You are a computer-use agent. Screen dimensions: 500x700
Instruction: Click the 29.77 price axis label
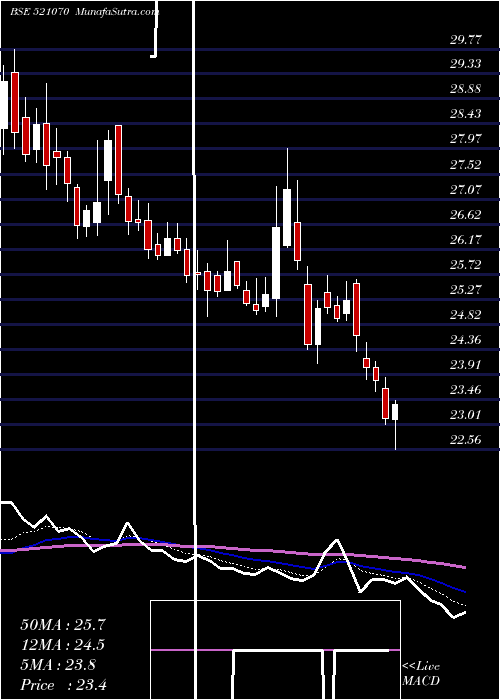click(466, 40)
